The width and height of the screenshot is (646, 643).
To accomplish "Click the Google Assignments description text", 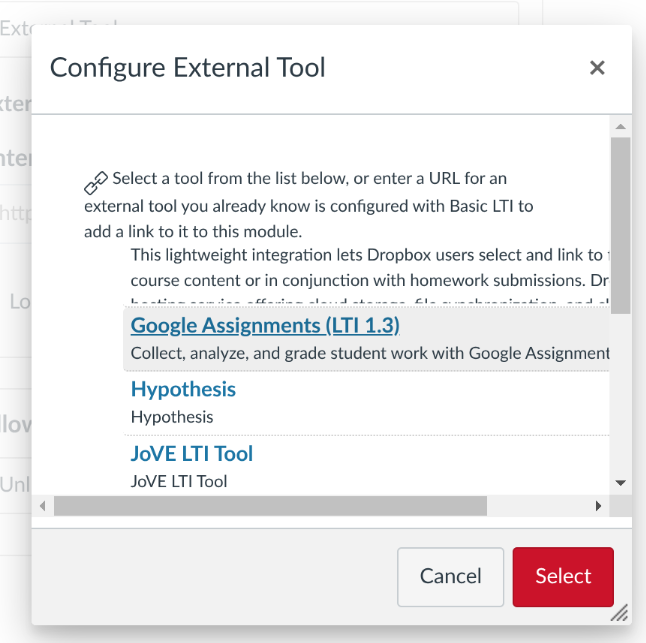I will point(370,353).
